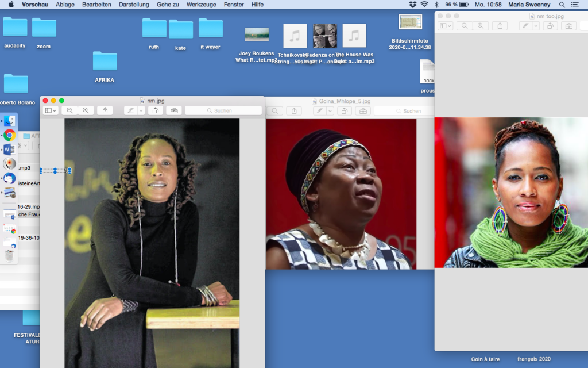The image size is (588, 368).
Task: Launch Microsoft Word from the Dock
Action: point(9,150)
